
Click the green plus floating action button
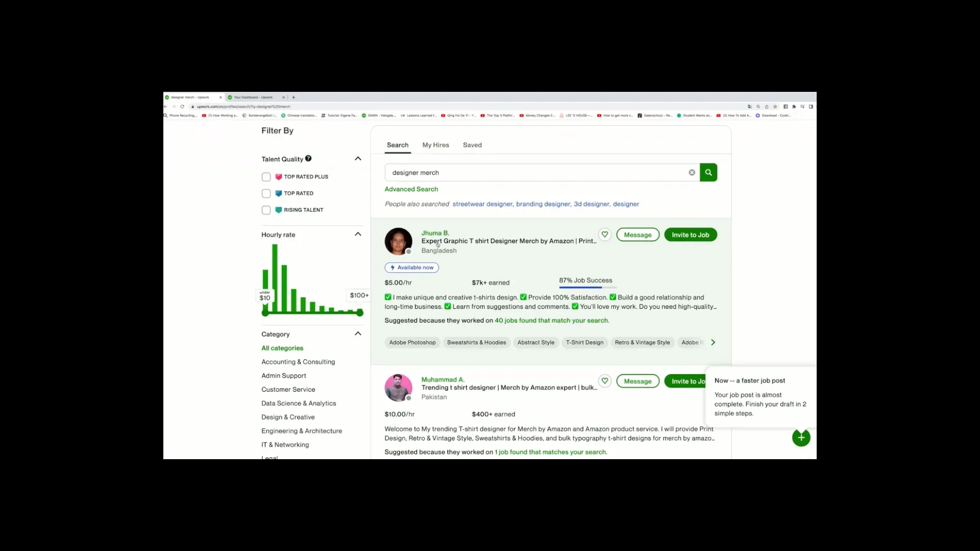point(801,437)
